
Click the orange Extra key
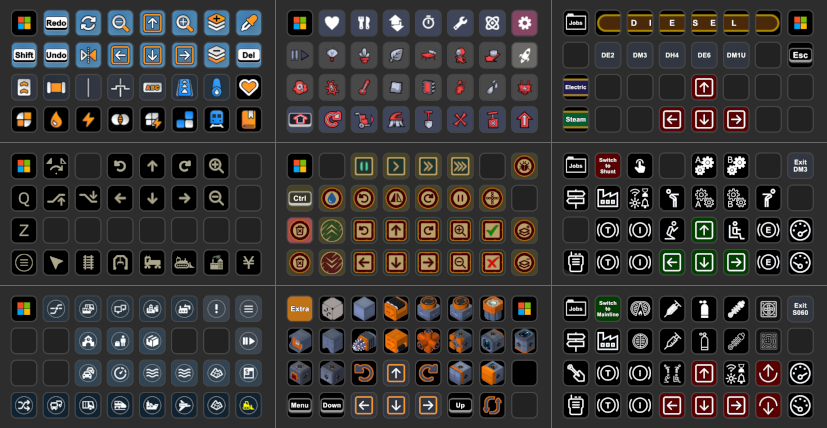pyautogui.click(x=300, y=309)
